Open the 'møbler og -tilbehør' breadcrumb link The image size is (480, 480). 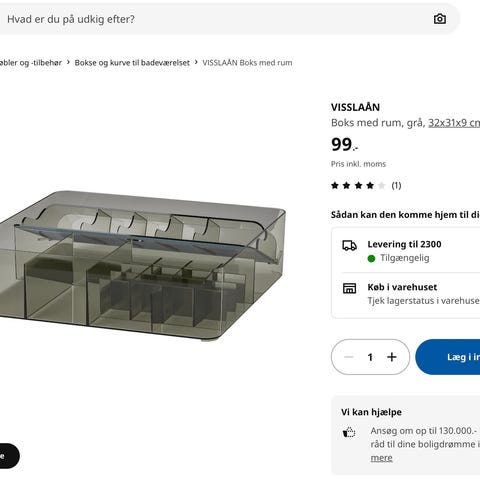31,63
